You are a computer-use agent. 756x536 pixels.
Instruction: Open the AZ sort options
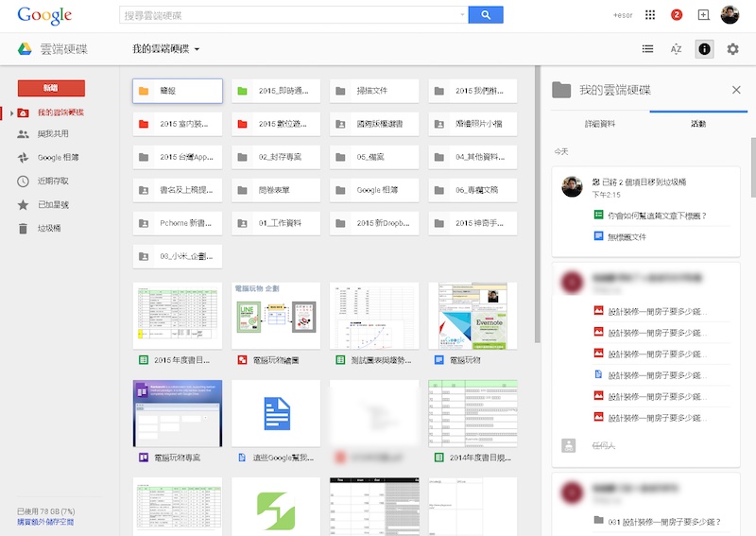click(676, 49)
